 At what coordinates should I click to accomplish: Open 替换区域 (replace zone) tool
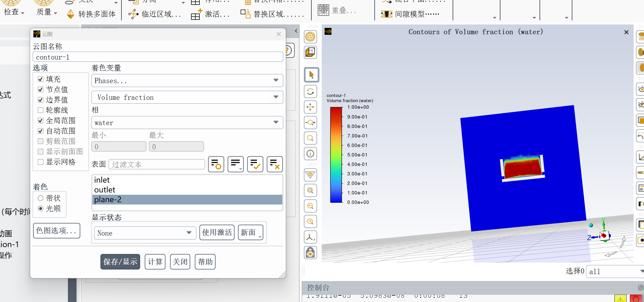(x=272, y=14)
